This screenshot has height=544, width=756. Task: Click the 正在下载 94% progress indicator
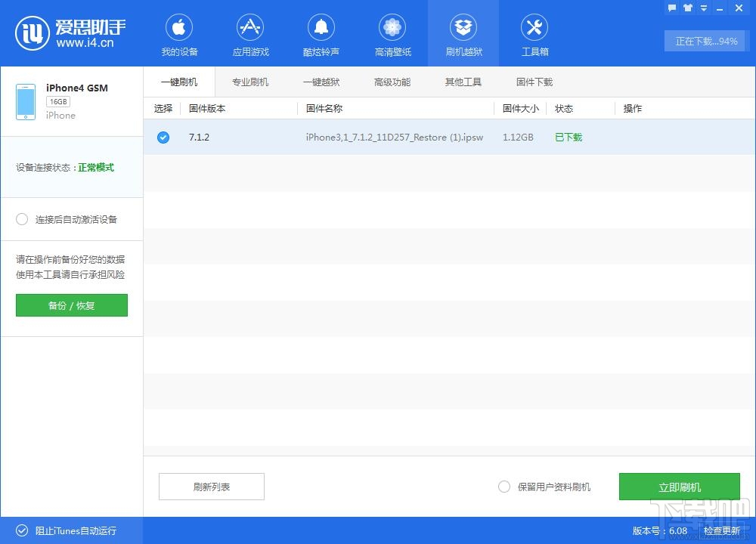click(706, 42)
